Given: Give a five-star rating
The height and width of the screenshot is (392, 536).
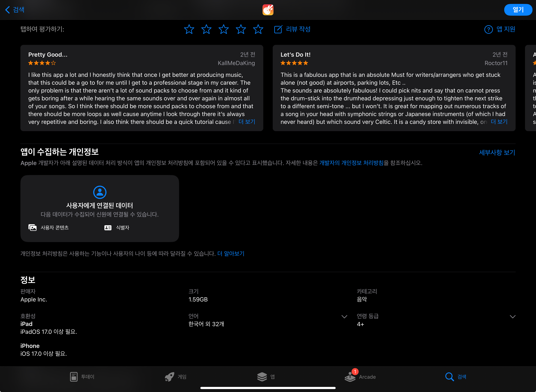Looking at the screenshot, I should [x=258, y=29].
